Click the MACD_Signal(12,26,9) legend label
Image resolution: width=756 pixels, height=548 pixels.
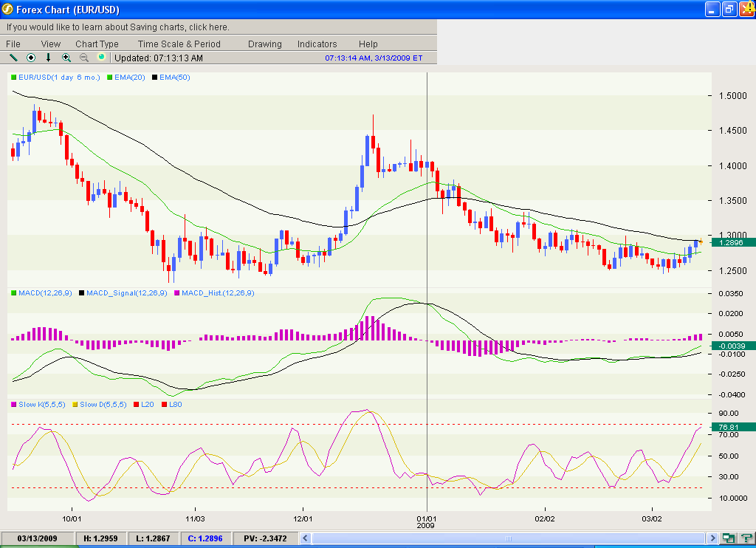(x=127, y=292)
